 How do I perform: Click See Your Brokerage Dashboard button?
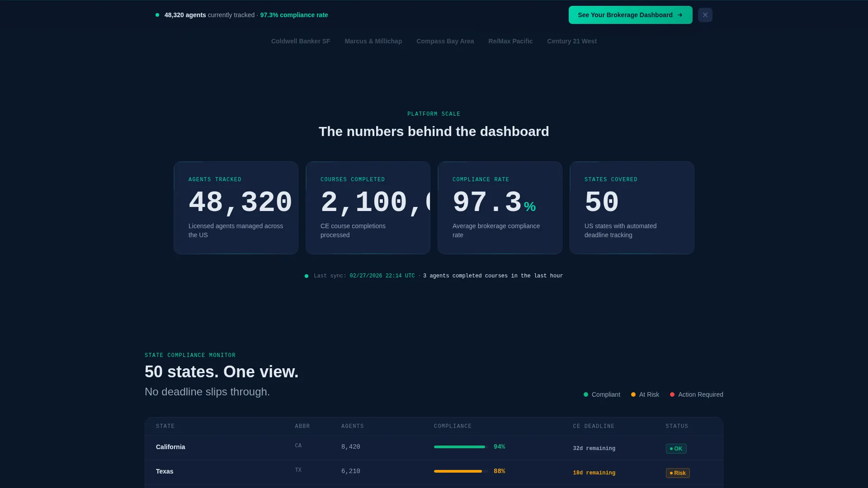[x=630, y=15]
